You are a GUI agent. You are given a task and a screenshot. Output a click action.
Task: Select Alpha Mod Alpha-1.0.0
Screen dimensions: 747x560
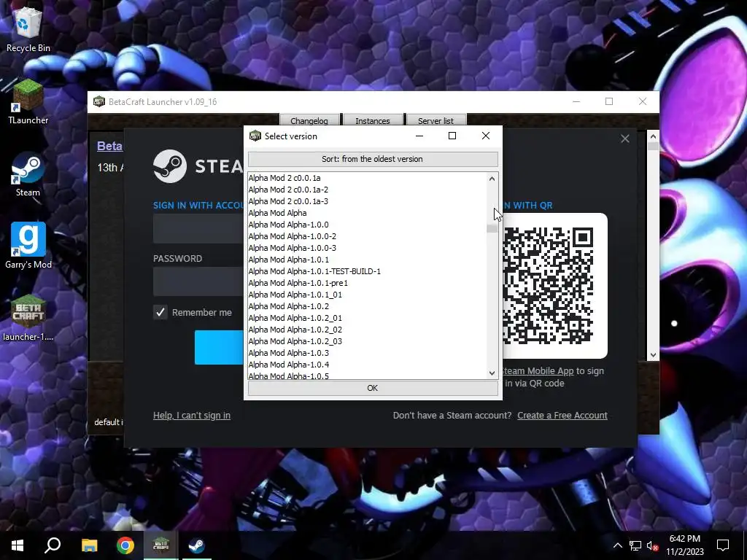tap(367, 225)
